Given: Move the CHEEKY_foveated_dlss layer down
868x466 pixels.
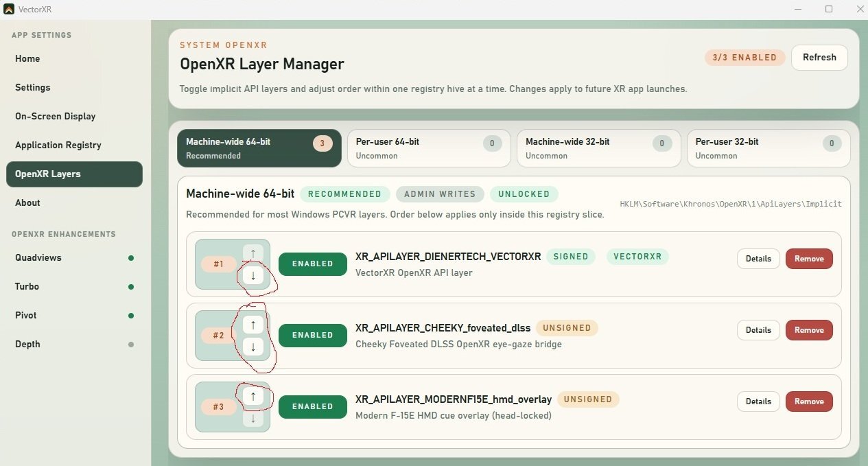Looking at the screenshot, I should coord(253,347).
